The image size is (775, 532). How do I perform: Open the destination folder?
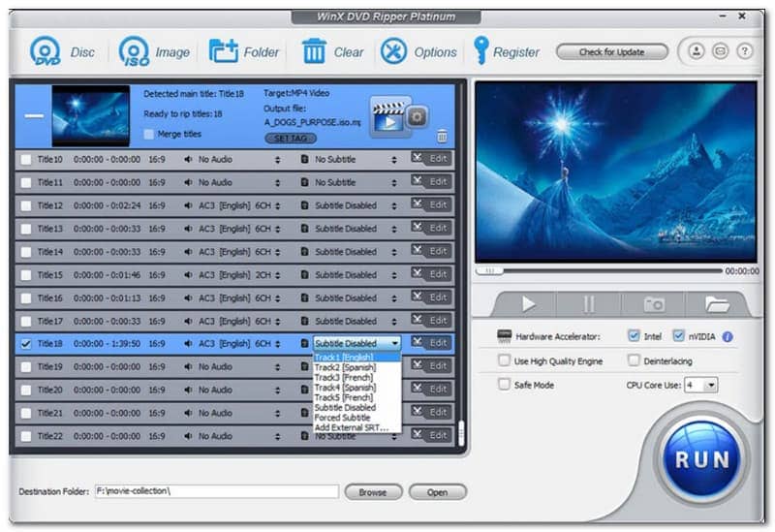[x=438, y=492]
